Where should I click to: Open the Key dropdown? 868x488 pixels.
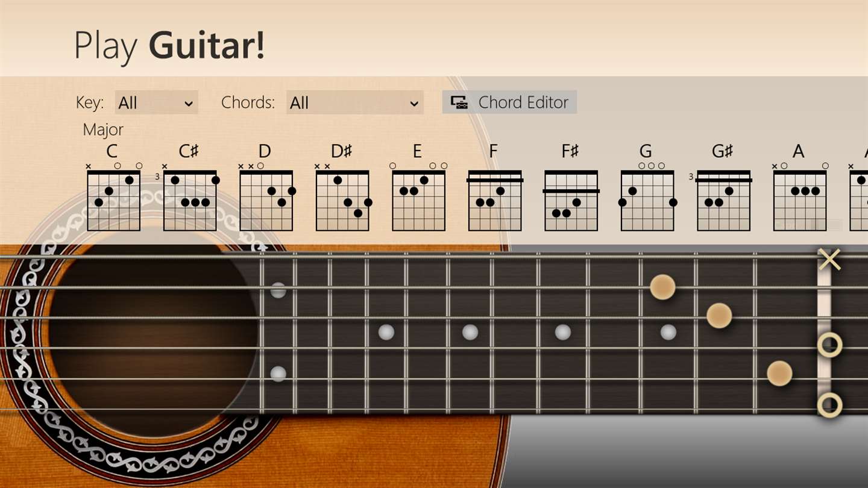pyautogui.click(x=156, y=102)
